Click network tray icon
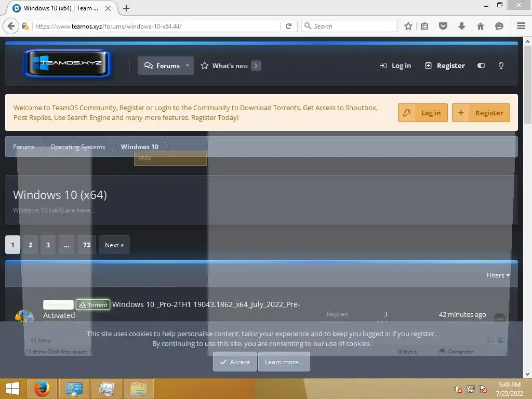532x399 pixels. click(x=471, y=389)
